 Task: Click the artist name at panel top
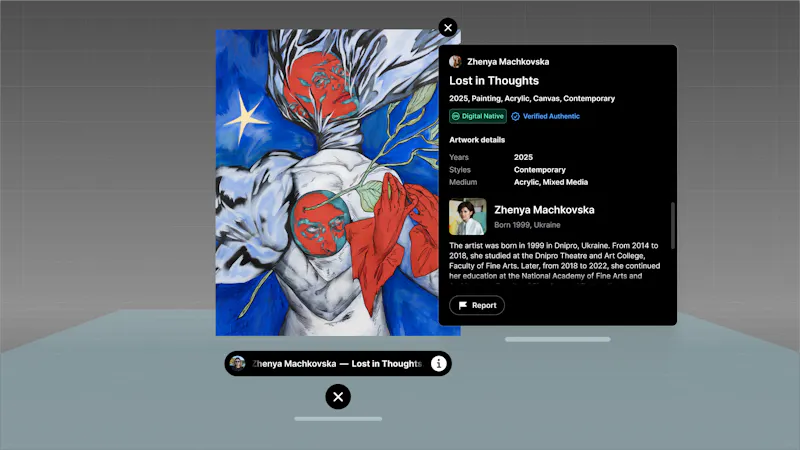[x=508, y=62]
